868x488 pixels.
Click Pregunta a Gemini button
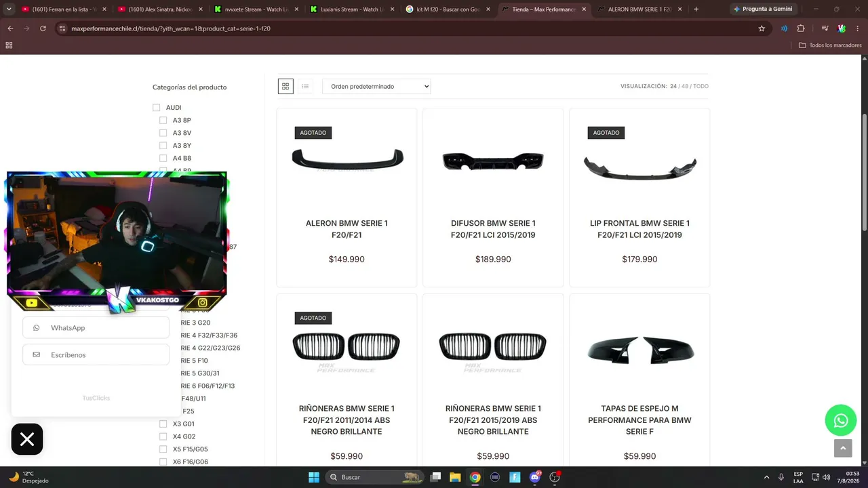pyautogui.click(x=762, y=9)
